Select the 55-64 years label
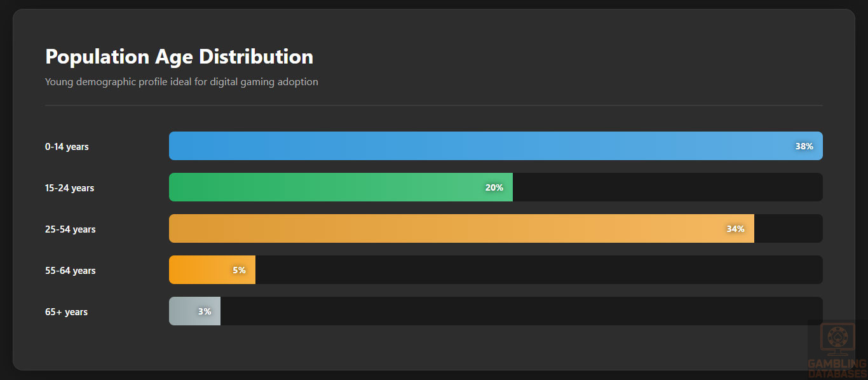This screenshot has height=380, width=868. [70, 271]
